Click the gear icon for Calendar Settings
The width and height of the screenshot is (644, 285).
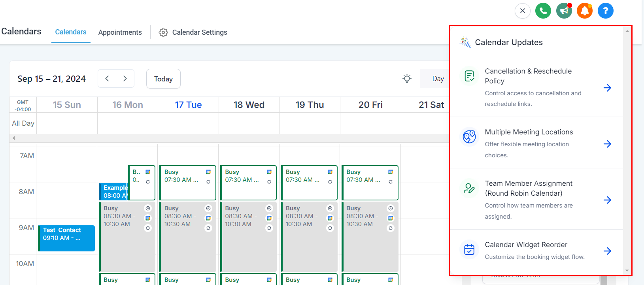pyautogui.click(x=163, y=32)
